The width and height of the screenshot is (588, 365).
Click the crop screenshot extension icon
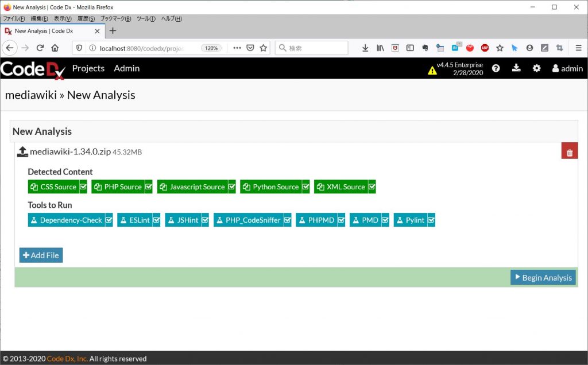click(x=559, y=48)
